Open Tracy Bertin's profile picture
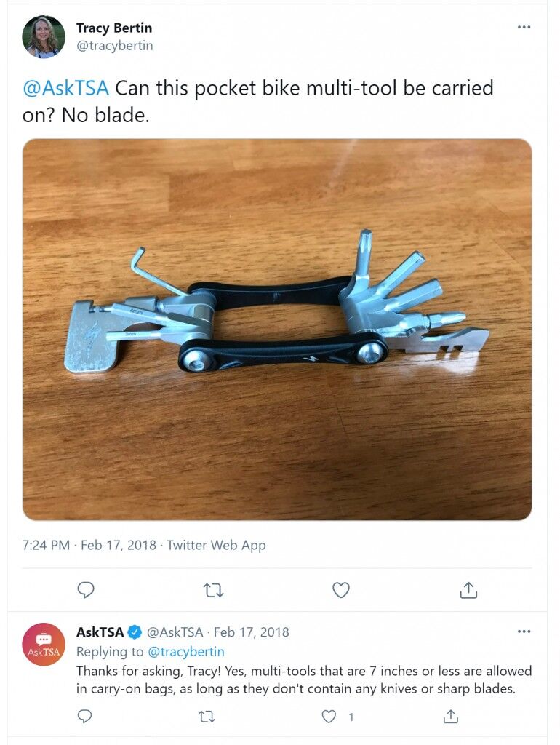 [44, 37]
